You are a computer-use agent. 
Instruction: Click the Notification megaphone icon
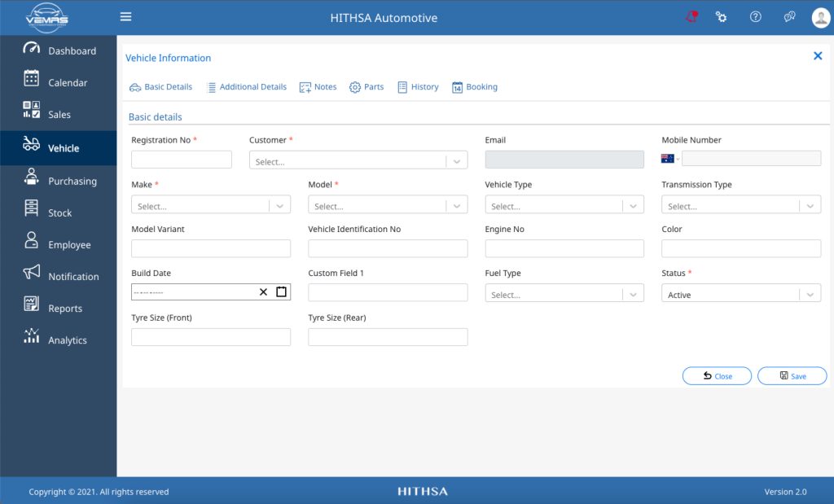(32, 272)
